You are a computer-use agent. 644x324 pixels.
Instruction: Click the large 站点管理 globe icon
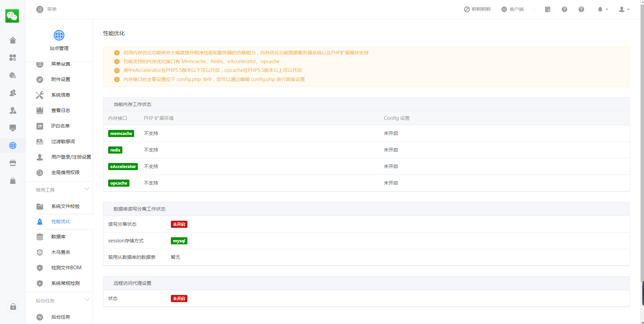(59, 35)
